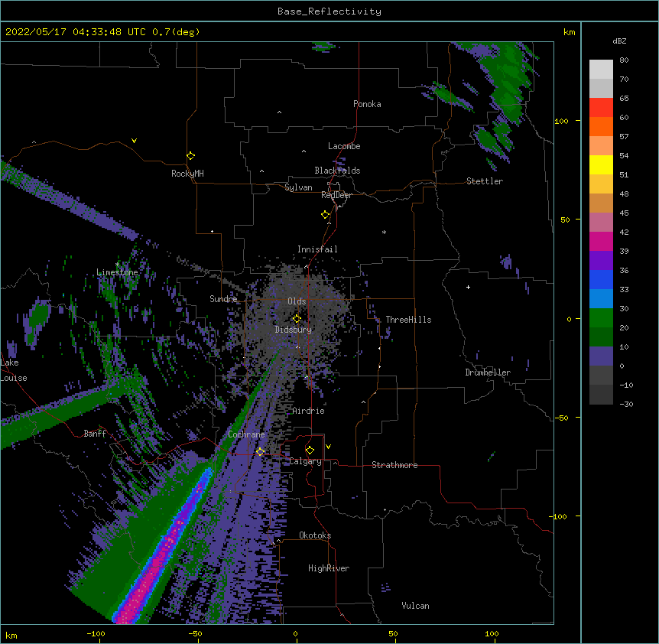Click the yellow radar site marker near RockyMH
The width and height of the screenshot is (659, 644).
(191, 156)
